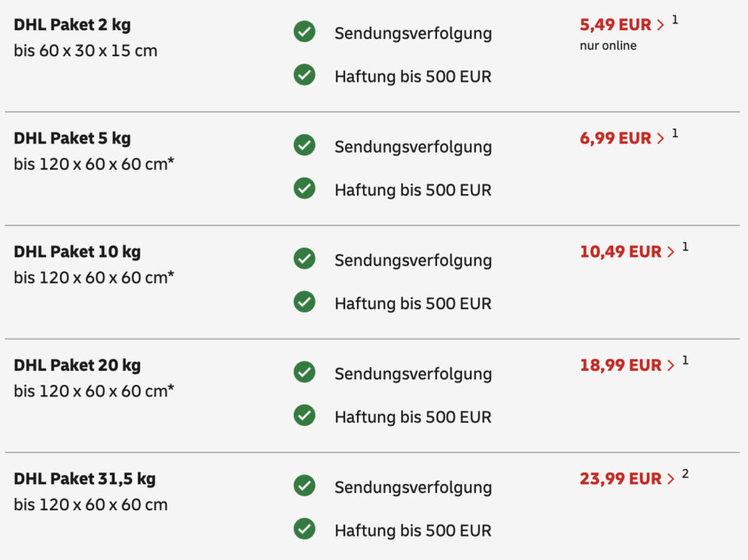Select the 18,99 EUR price link

626,366
